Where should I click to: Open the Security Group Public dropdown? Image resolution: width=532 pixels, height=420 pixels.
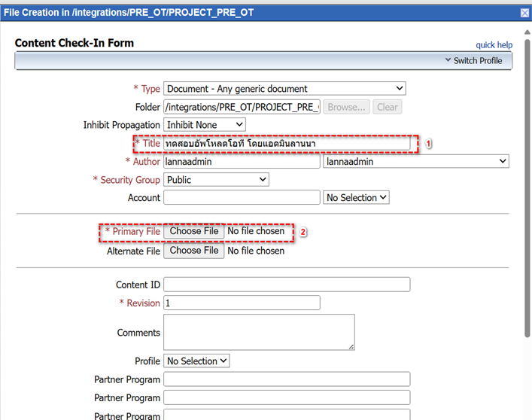point(216,180)
